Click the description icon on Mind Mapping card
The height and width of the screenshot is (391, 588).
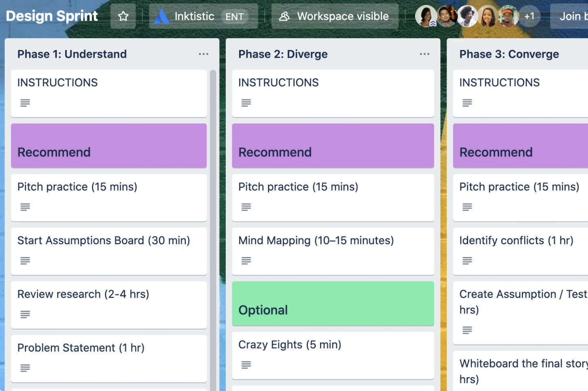246,261
